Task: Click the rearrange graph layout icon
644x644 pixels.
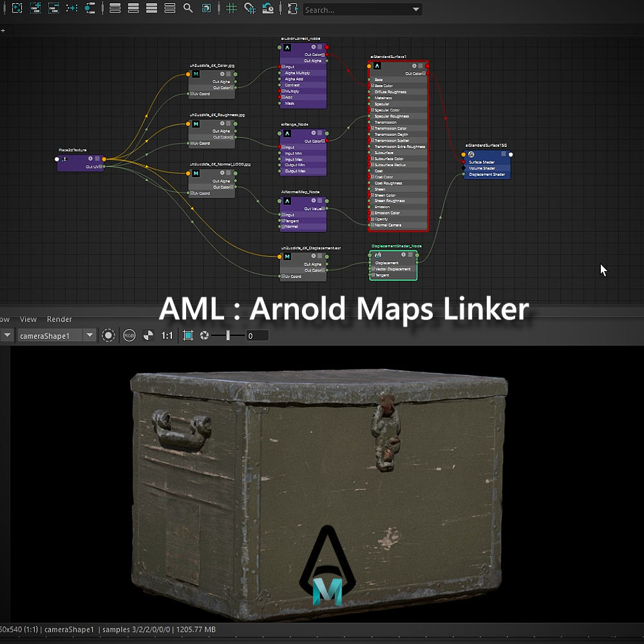Action: tap(72, 8)
